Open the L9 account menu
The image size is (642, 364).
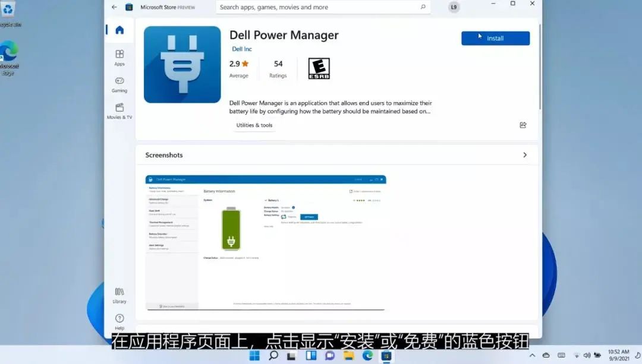pos(454,7)
